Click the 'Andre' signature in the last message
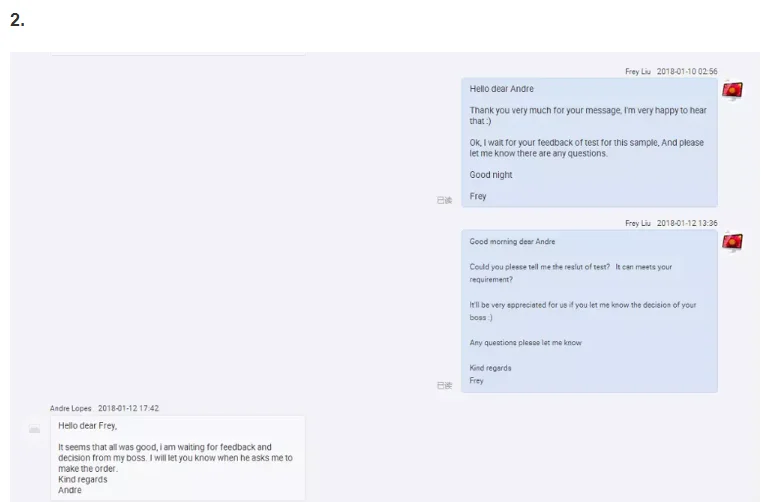Image resolution: width=761 pixels, height=502 pixels. click(x=70, y=490)
